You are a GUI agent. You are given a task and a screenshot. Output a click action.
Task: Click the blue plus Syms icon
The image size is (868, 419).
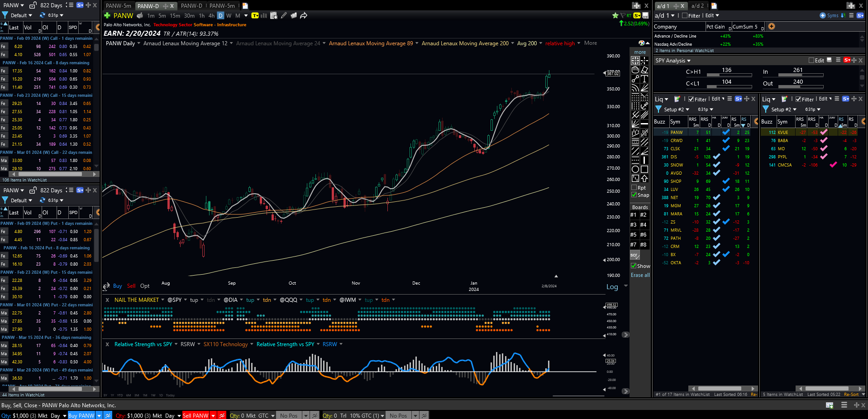coord(823,15)
